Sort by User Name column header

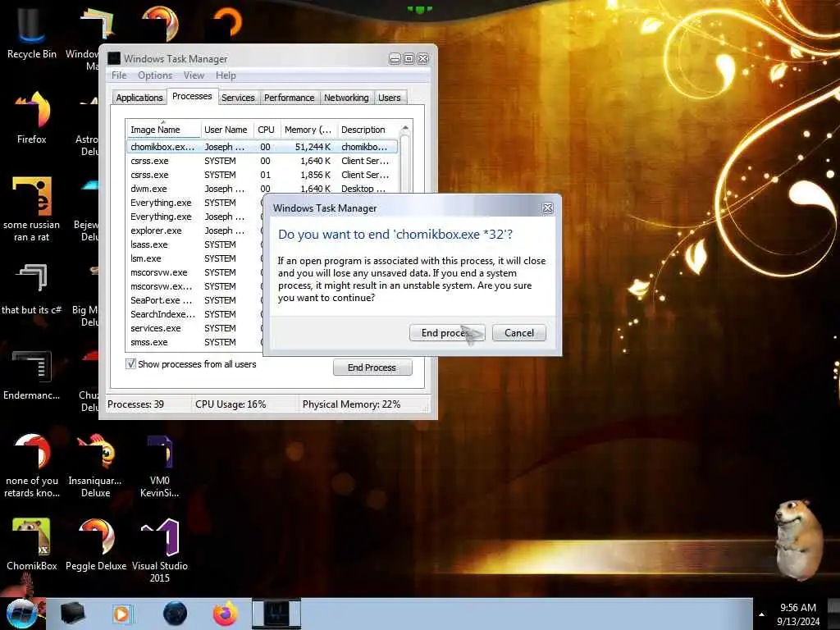[226, 130]
